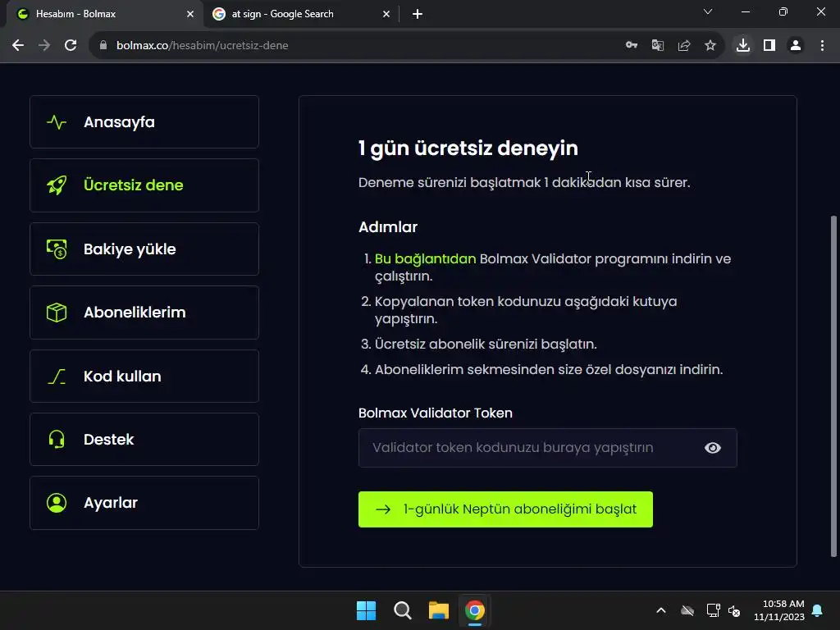
Task: Open the Anasayfa sidebar item
Action: point(144,122)
